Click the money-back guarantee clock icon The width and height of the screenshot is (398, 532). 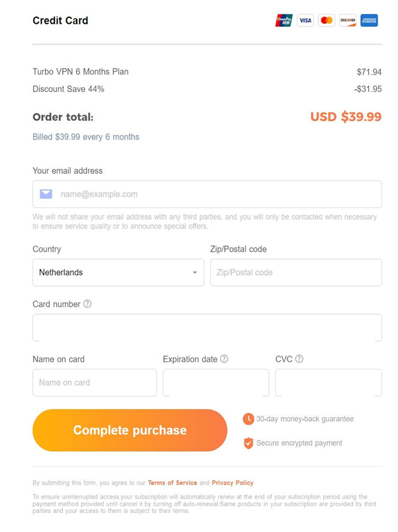[x=249, y=419]
